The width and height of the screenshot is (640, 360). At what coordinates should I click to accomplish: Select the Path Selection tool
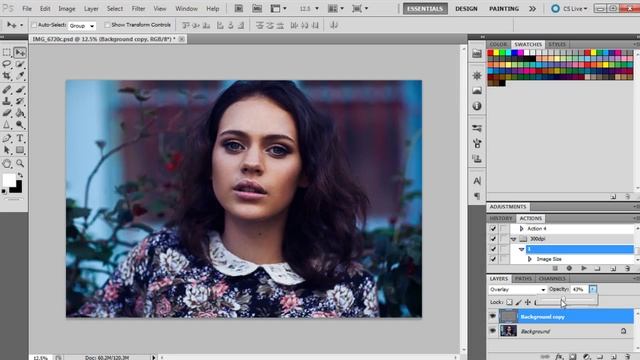(x=7, y=150)
